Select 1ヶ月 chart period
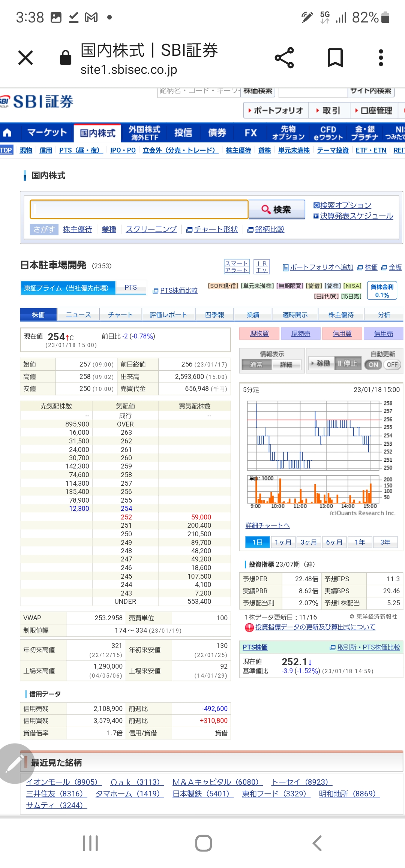This screenshot has height=868, width=405. pyautogui.click(x=283, y=542)
